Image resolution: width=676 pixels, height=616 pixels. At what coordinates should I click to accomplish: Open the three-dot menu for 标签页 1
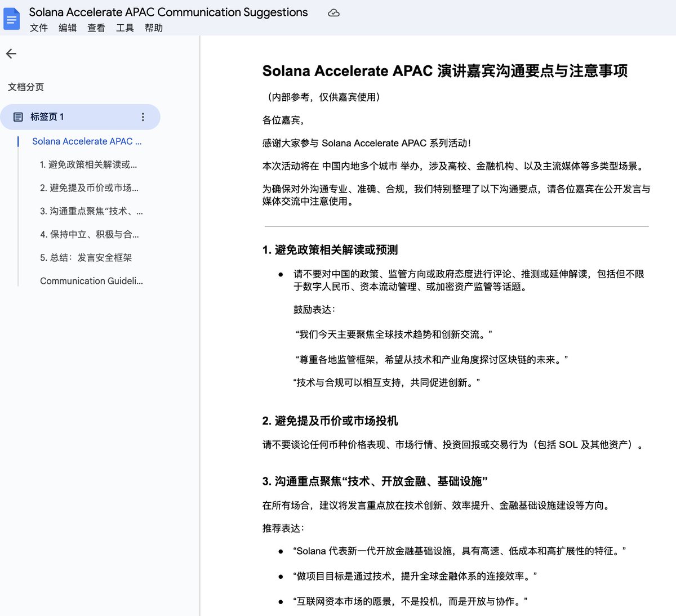[143, 117]
